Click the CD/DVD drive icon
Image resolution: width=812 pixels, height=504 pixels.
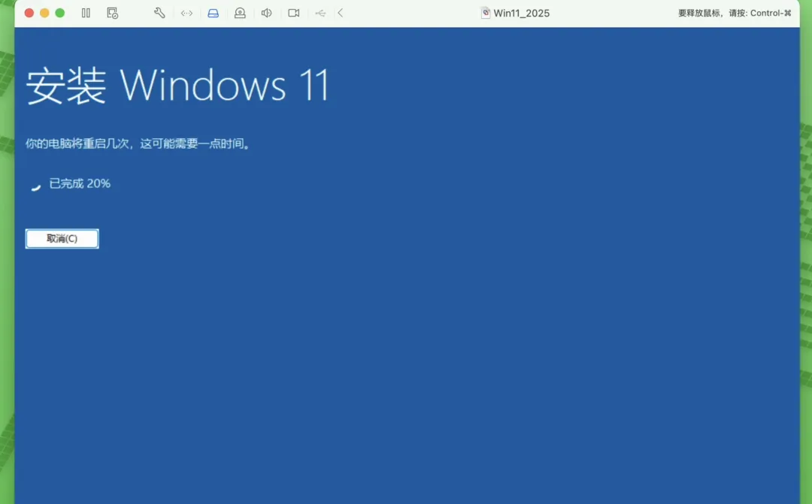(x=240, y=13)
